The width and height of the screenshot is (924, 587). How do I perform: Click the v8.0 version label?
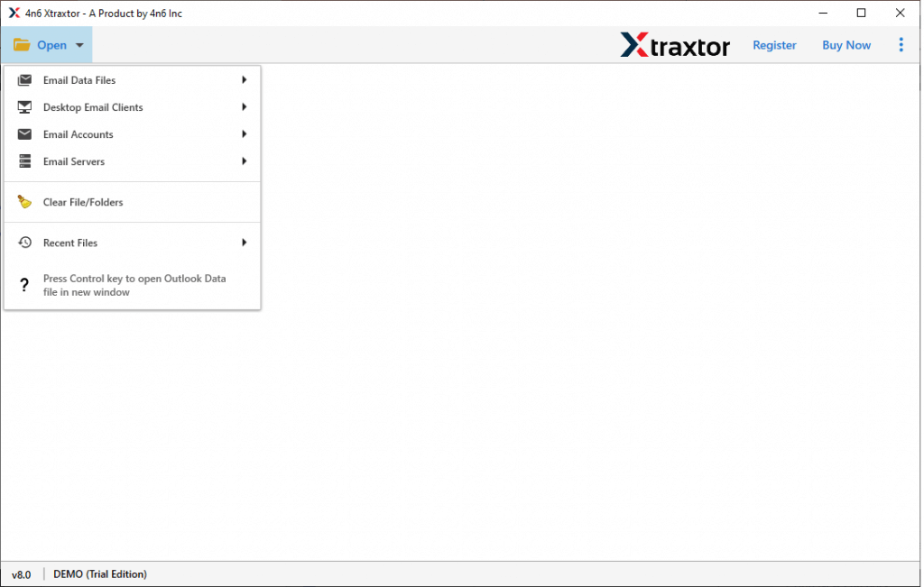click(x=21, y=573)
